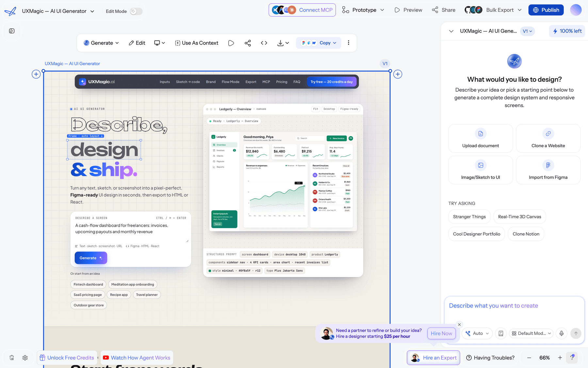
Task: Open the Default Model dropdown
Action: coord(531,333)
